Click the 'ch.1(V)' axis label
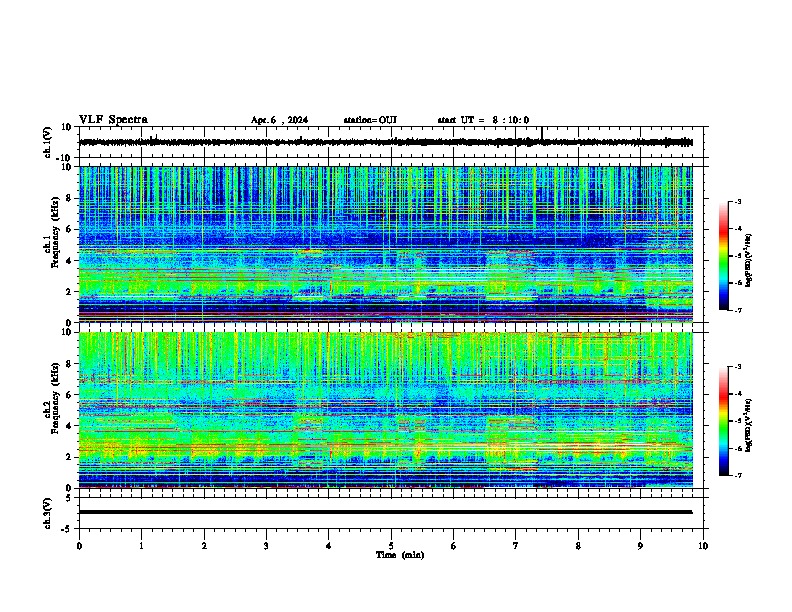Viewport: 792px width, 612px height. pos(47,143)
